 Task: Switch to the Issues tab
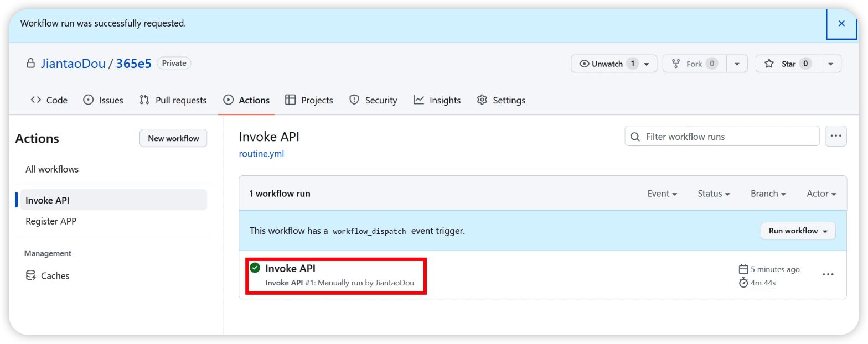[103, 100]
